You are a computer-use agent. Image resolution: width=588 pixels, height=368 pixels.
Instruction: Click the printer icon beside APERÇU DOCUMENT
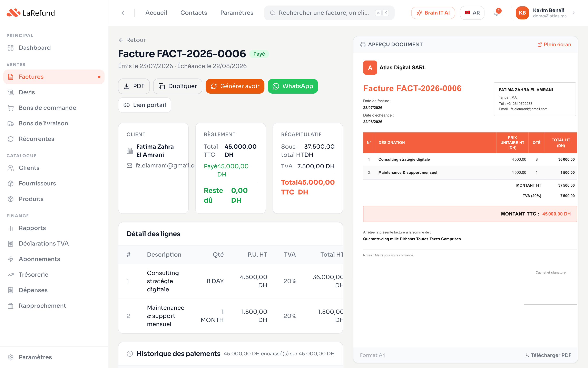(363, 45)
